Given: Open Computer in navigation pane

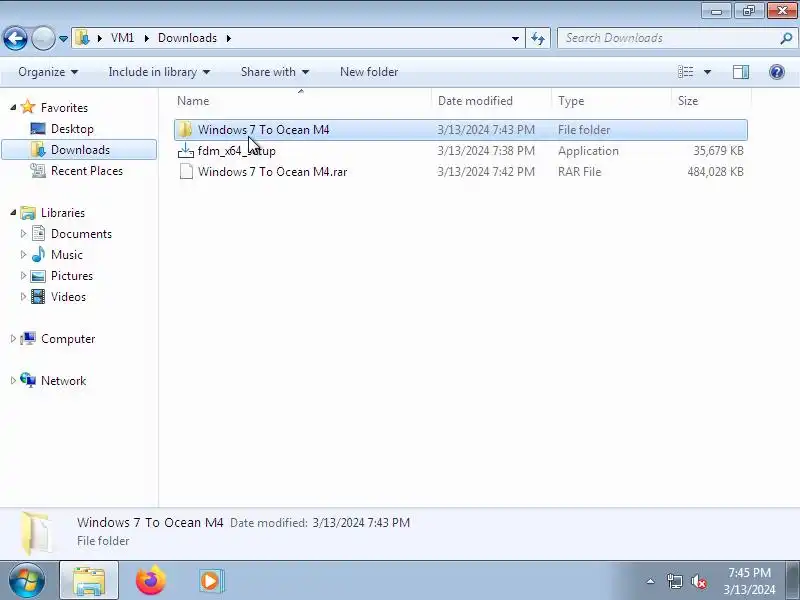Looking at the screenshot, I should (x=68, y=339).
